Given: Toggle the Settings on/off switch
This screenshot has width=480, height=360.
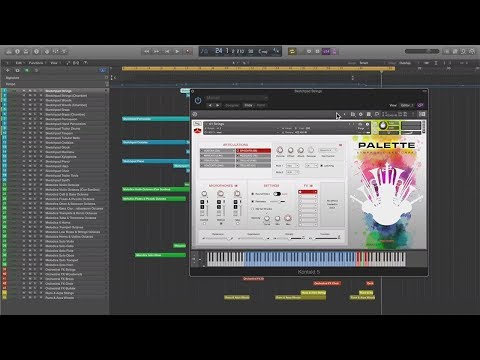Looking at the screenshot, I should pyautogui.click(x=277, y=194).
